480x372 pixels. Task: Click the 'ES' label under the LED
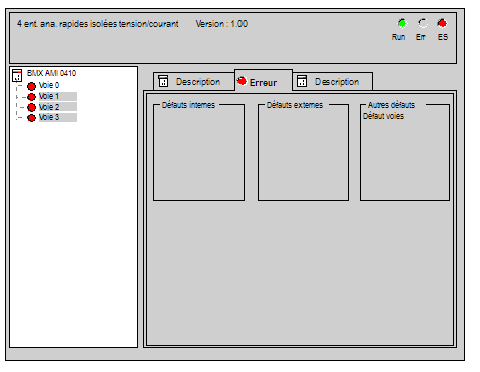[443, 37]
